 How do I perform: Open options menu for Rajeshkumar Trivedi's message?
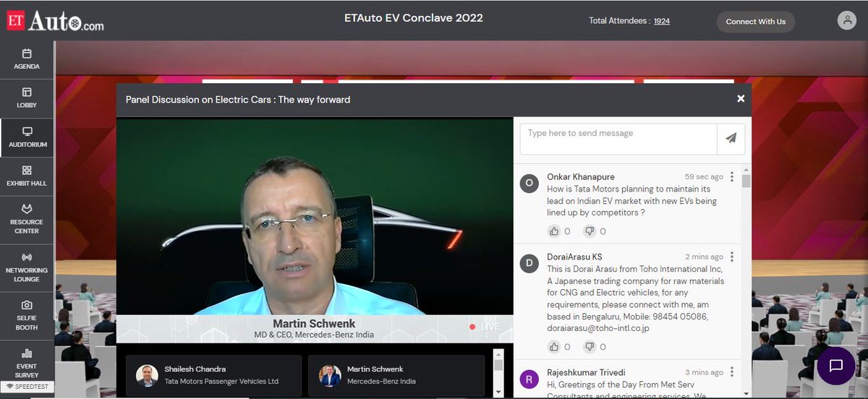click(x=732, y=372)
